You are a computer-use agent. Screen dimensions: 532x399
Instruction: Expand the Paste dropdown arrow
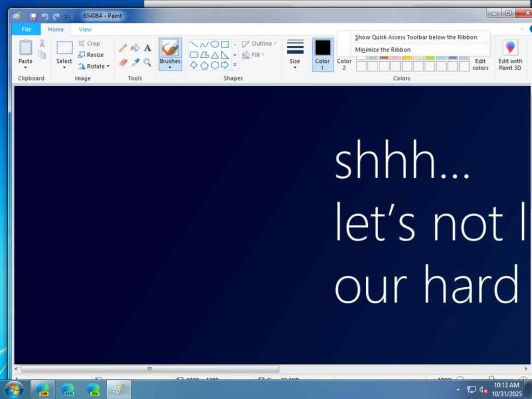tap(25, 68)
